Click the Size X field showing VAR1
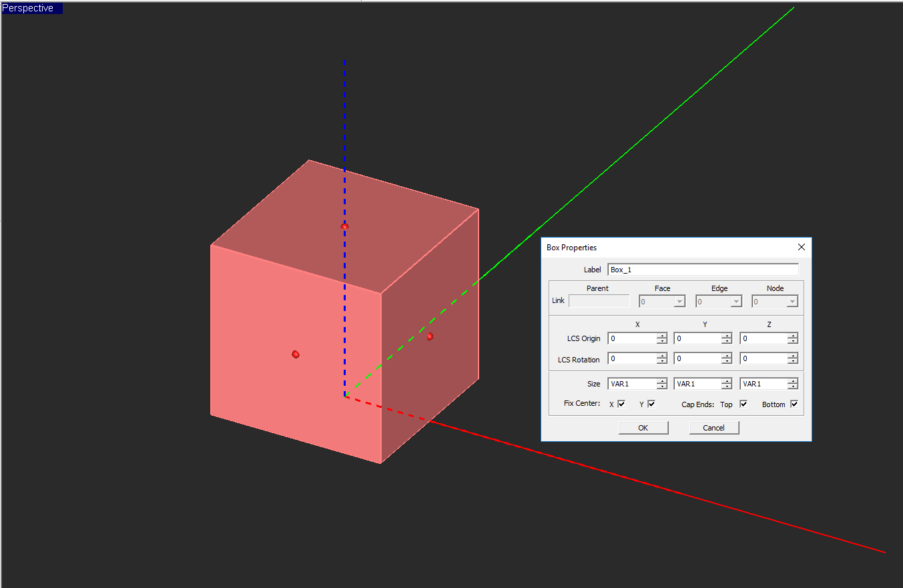Screen dimensions: 903x588 [x=631, y=384]
